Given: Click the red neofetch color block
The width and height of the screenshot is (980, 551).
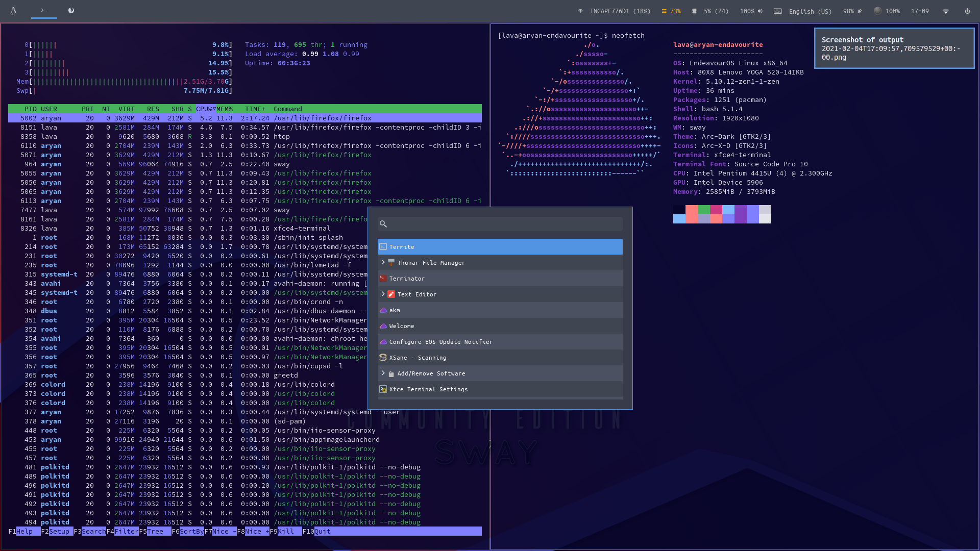Looking at the screenshot, I should pyautogui.click(x=691, y=210).
